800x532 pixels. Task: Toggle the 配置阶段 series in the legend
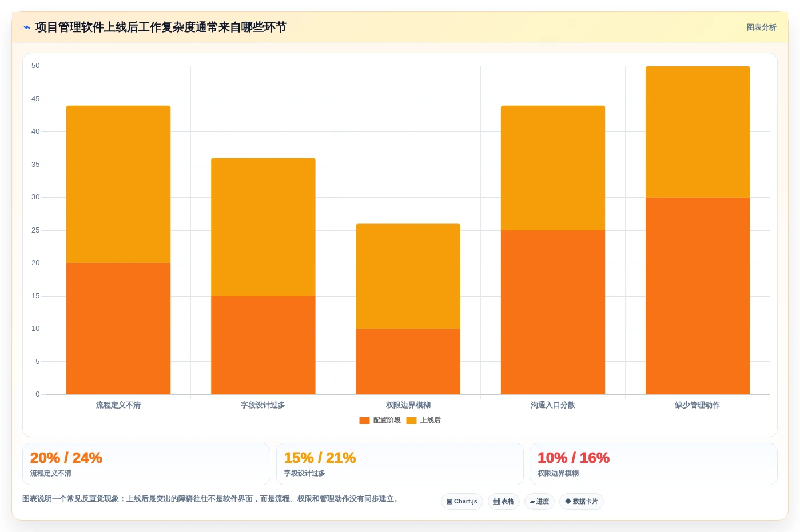pyautogui.click(x=380, y=421)
